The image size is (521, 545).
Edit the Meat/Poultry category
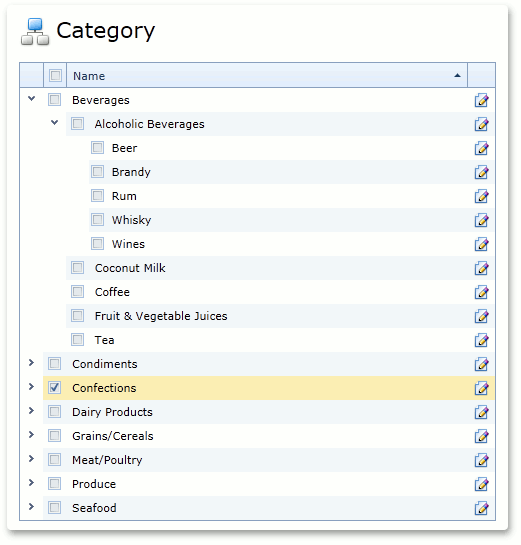tap(481, 460)
